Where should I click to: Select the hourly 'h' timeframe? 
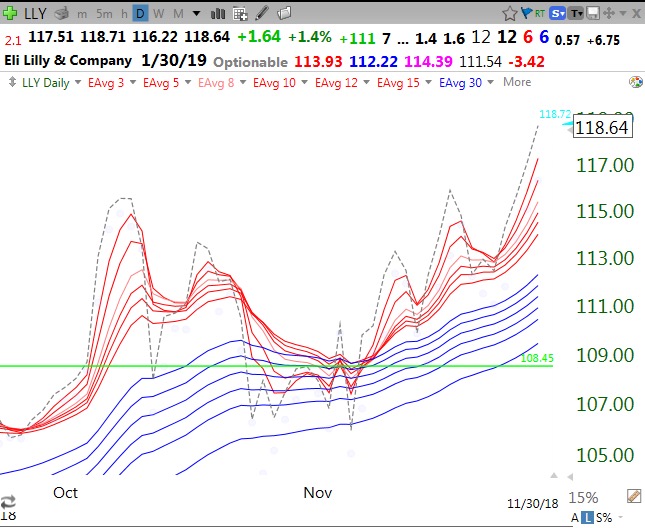[x=124, y=14]
